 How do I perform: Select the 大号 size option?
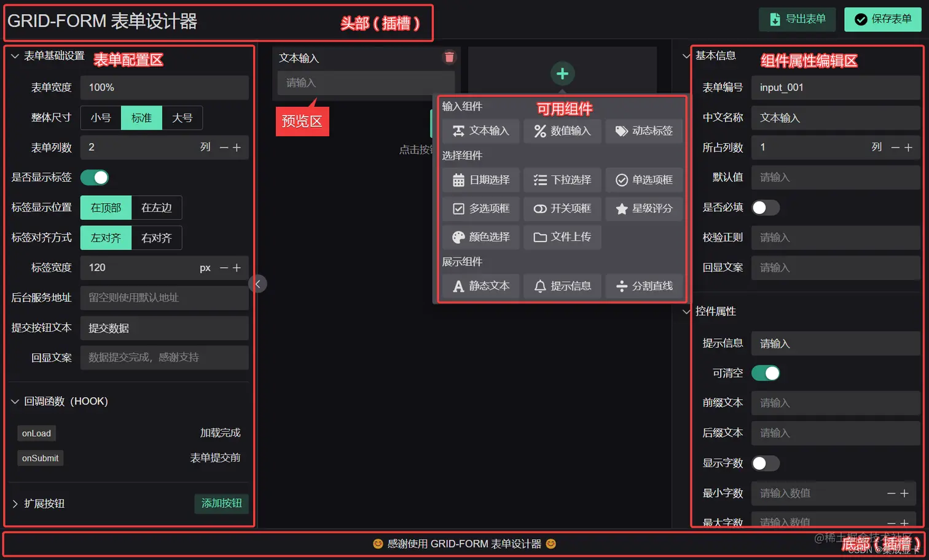point(182,118)
